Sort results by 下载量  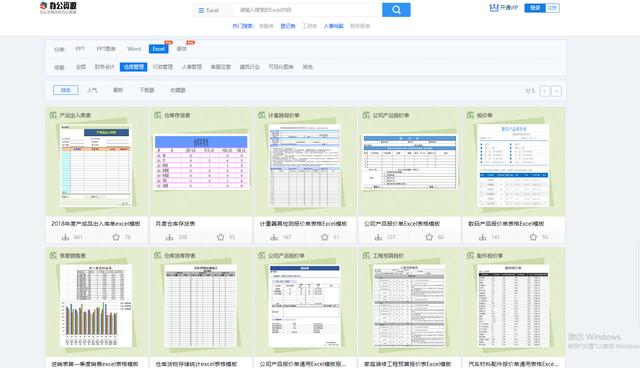pos(147,90)
